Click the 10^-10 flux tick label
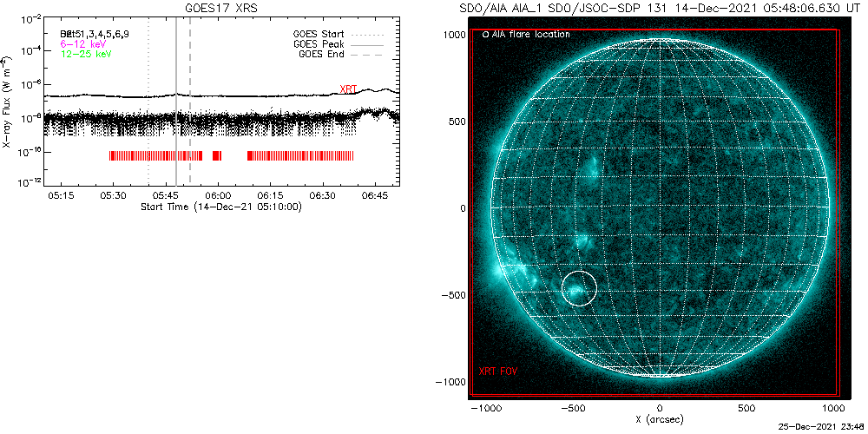Image resolution: width=868 pixels, height=434 pixels. tap(29, 152)
